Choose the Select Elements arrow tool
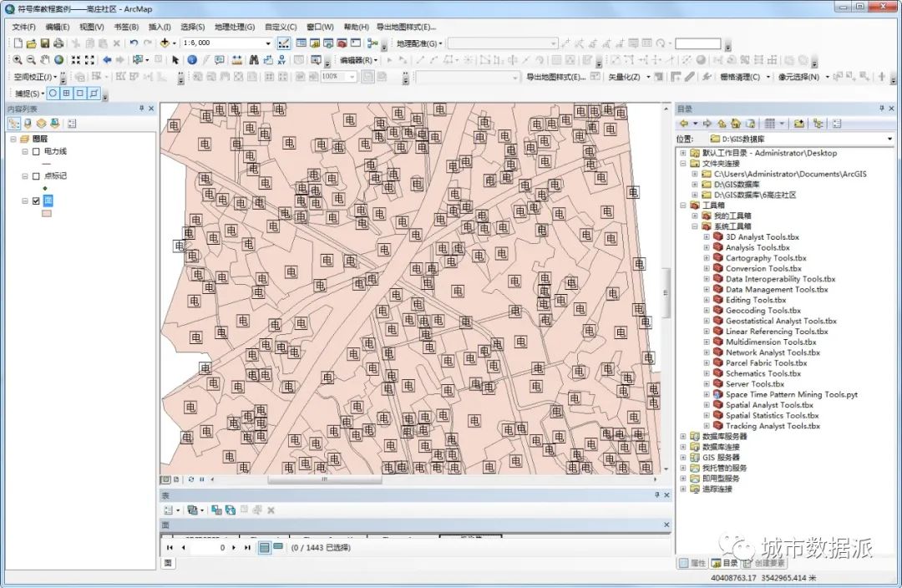The width and height of the screenshot is (902, 588). [x=175, y=60]
